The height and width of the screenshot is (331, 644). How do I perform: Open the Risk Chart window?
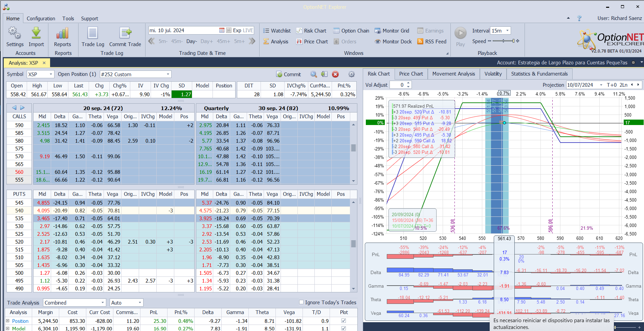pos(311,31)
